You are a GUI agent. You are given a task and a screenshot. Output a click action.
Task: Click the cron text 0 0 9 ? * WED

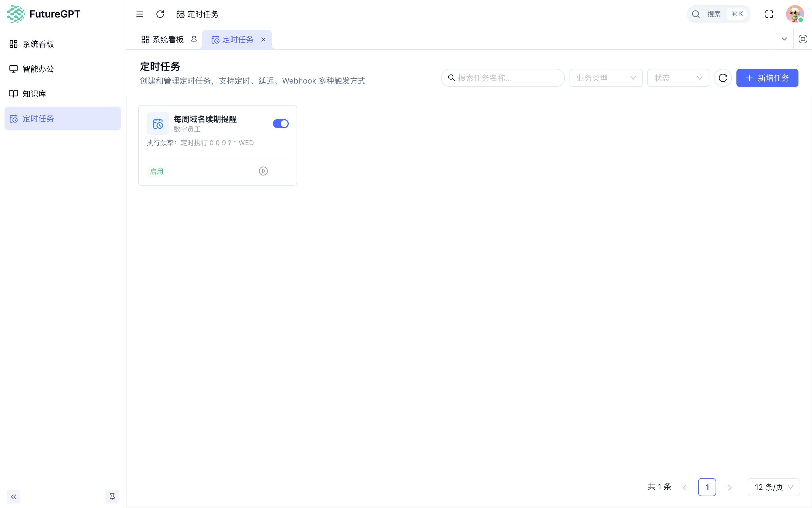pyautogui.click(x=231, y=143)
